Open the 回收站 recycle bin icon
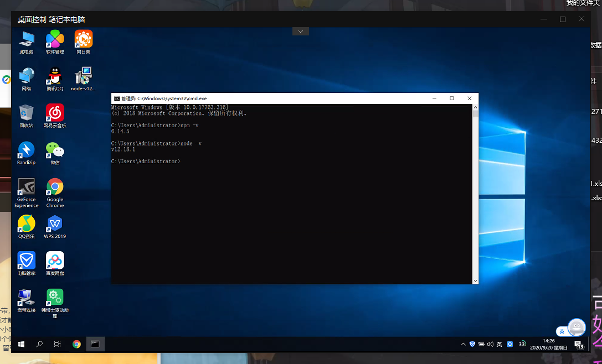This screenshot has width=602, height=364. (x=26, y=113)
